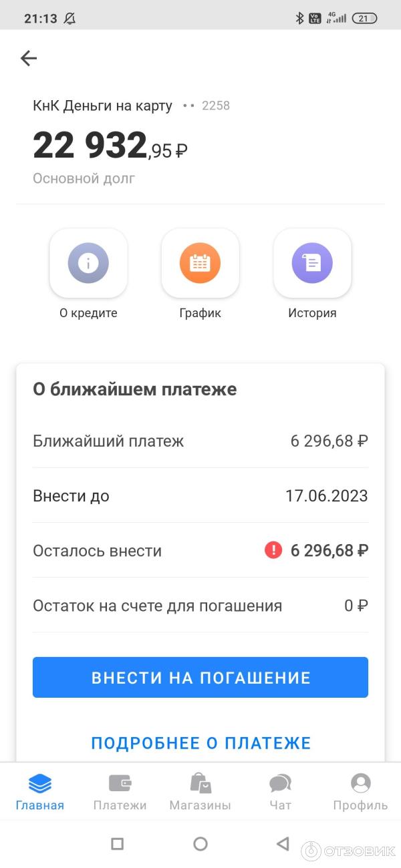401x868 pixels.
Task: Tap the 22 932,95 ₽ principal debt amount
Action: click(x=110, y=146)
